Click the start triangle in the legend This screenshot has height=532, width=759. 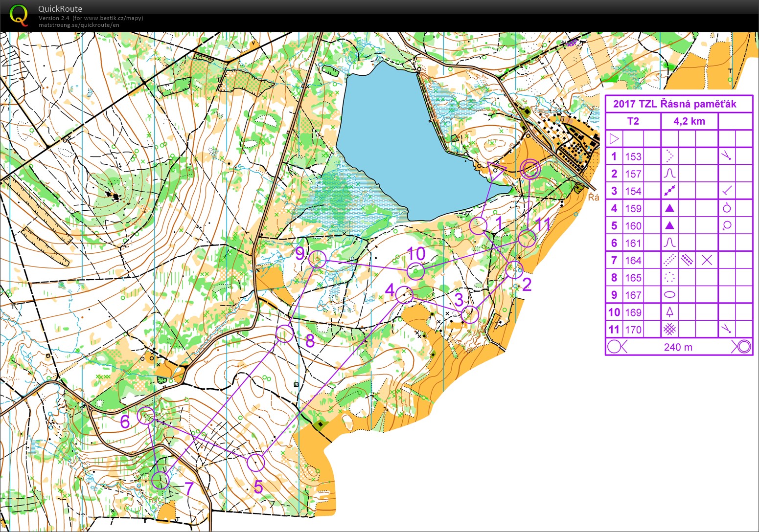click(x=614, y=139)
